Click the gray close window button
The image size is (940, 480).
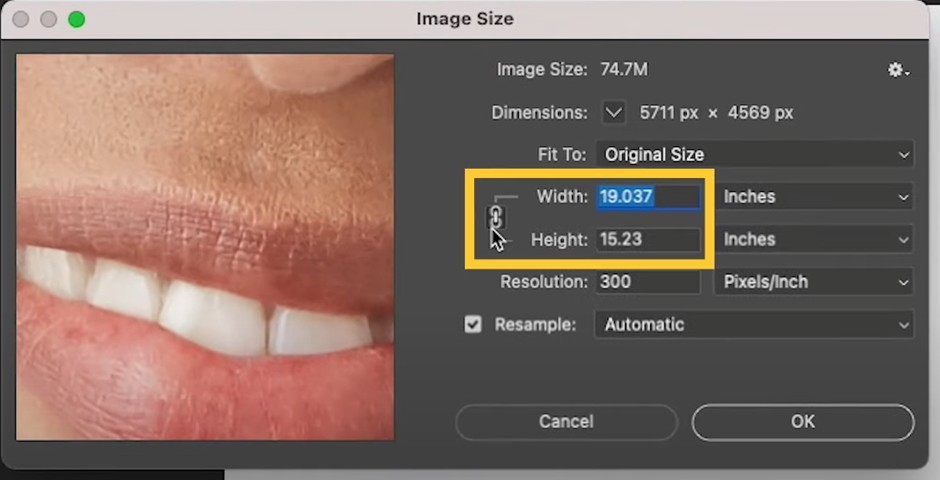21,19
